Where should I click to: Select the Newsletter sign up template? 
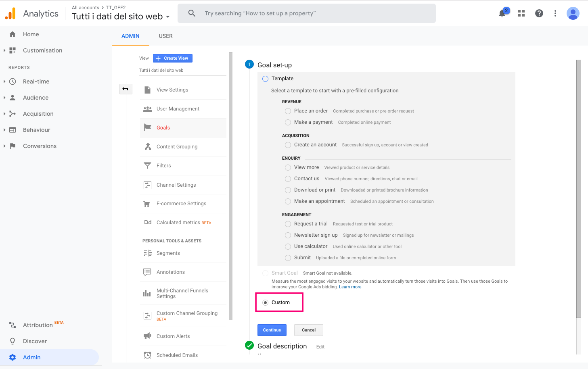288,235
